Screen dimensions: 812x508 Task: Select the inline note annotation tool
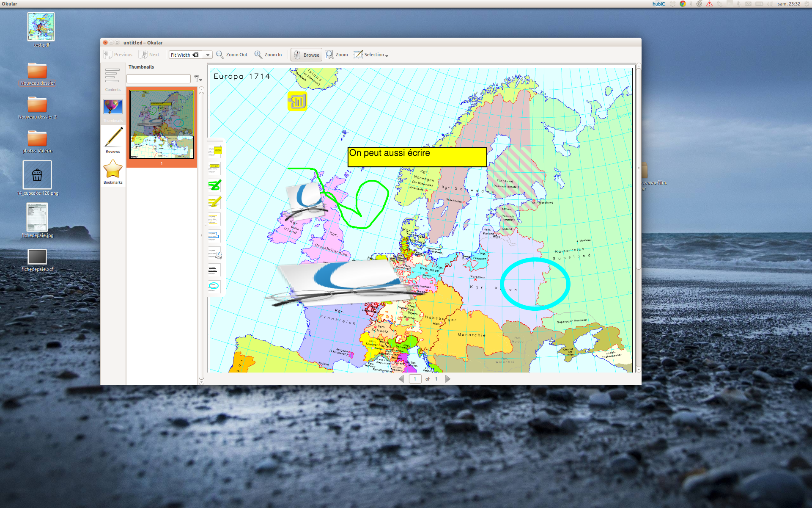point(215,168)
